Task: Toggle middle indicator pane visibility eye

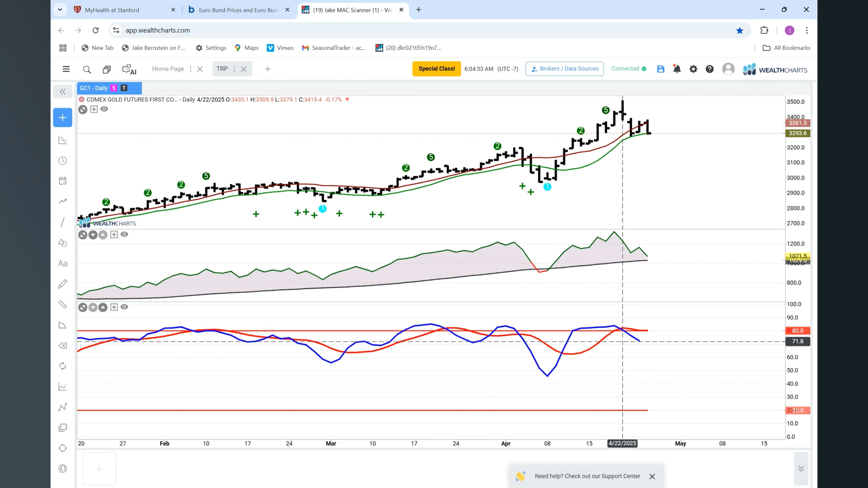Action: coord(124,235)
